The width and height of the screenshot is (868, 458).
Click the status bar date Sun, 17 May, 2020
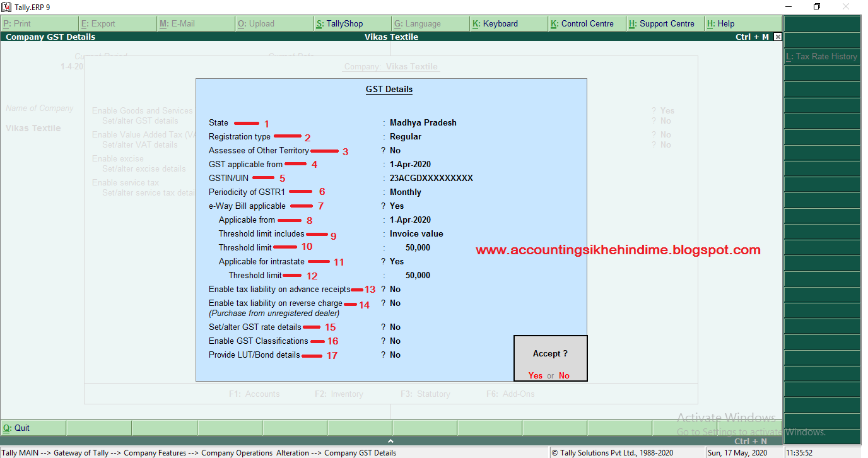tap(737, 452)
